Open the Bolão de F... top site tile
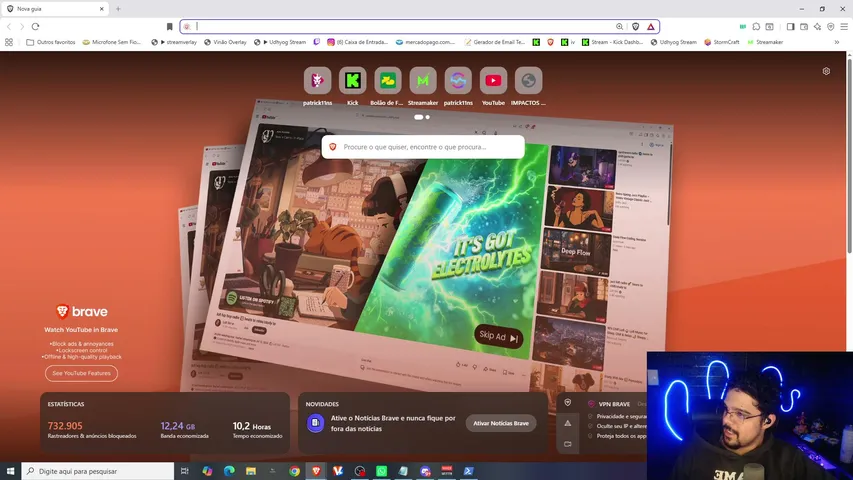This screenshot has width=853, height=480. point(387,86)
